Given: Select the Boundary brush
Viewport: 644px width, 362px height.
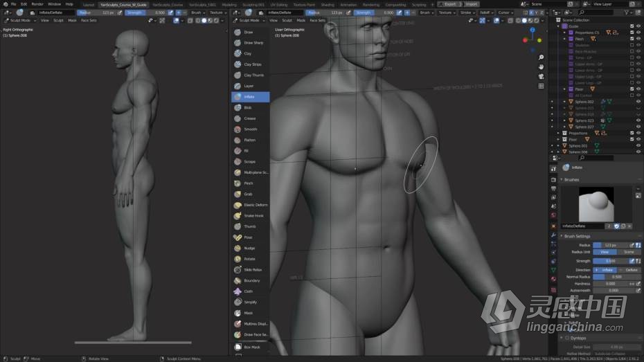Looking at the screenshot, I should point(251,281).
